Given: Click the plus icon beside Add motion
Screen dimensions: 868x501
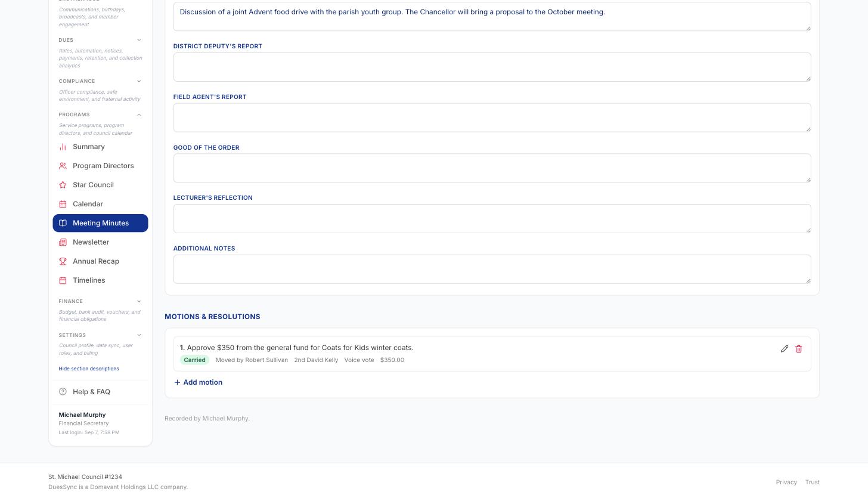Looking at the screenshot, I should point(177,382).
